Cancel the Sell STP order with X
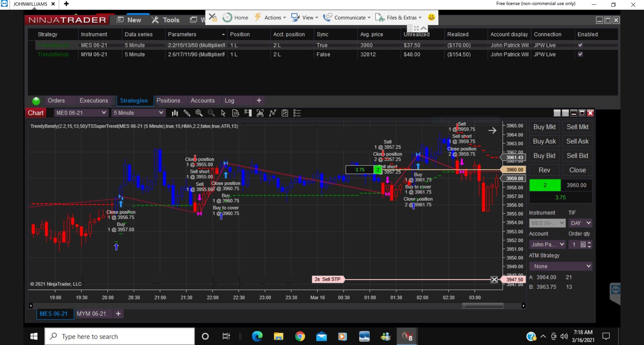 494,279
